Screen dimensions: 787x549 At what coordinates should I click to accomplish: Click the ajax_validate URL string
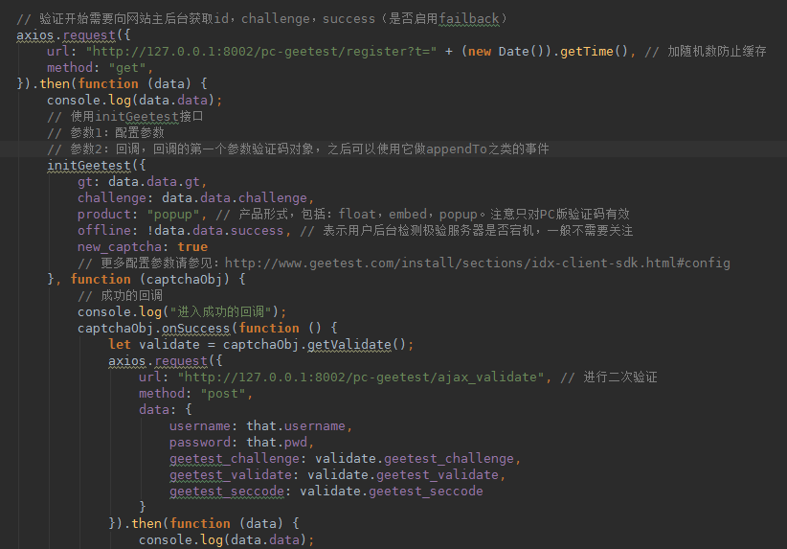pyautogui.click(x=361, y=377)
